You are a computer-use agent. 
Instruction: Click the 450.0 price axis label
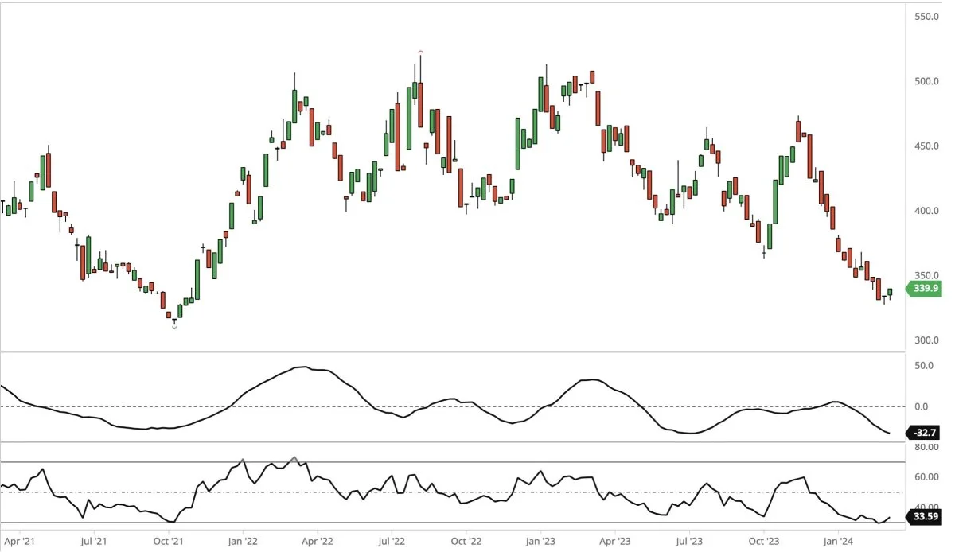pyautogui.click(x=927, y=146)
